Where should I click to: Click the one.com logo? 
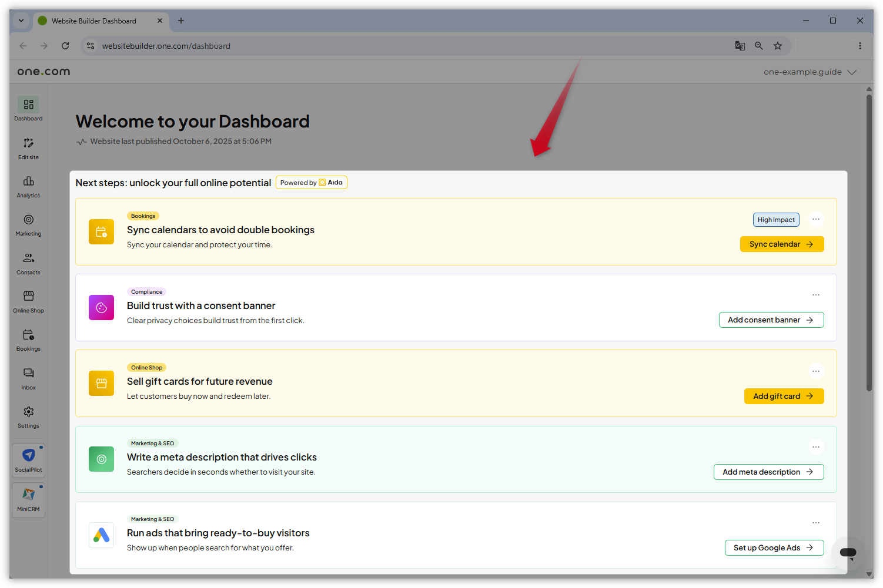pos(44,72)
